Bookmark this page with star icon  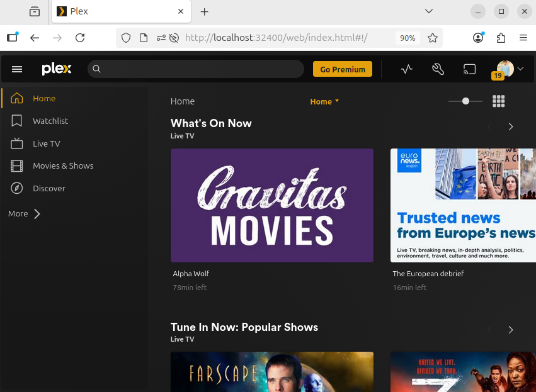433,38
